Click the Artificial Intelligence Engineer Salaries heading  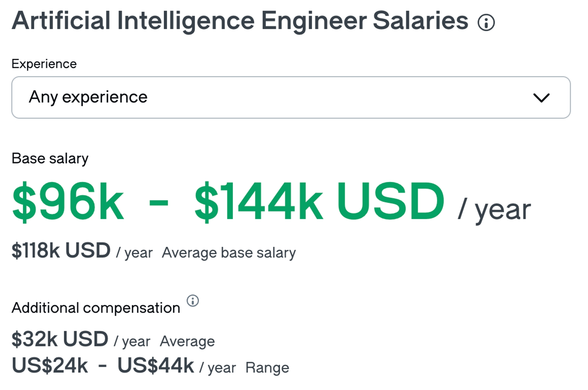pos(240,21)
